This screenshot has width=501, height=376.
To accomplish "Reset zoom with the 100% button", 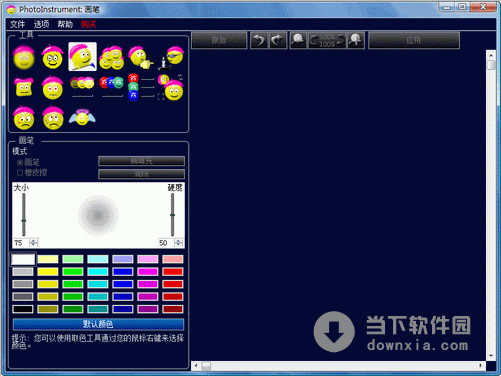I will (x=327, y=40).
